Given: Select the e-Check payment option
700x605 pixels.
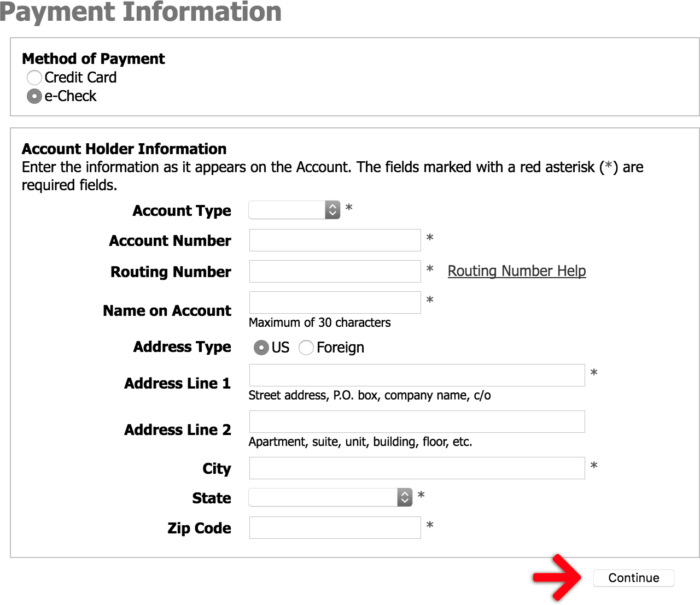Looking at the screenshot, I should [34, 96].
